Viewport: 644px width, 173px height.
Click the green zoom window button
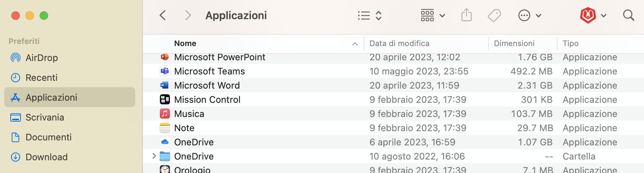[44, 16]
